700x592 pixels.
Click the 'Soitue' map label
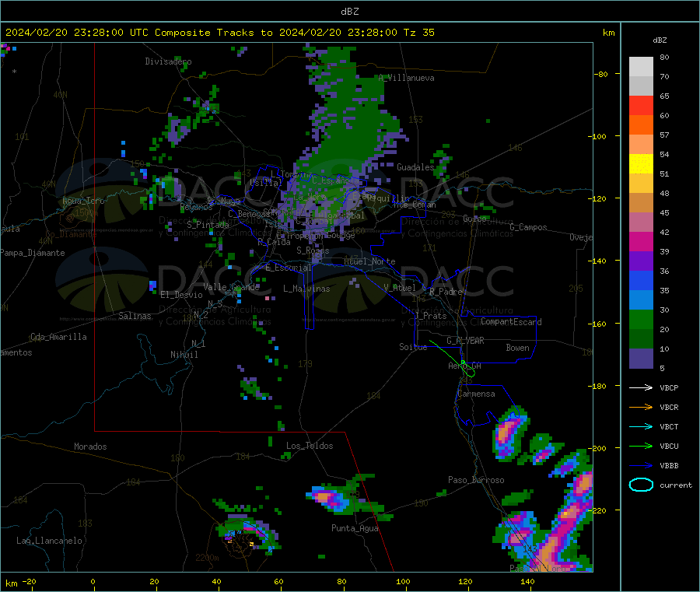pyautogui.click(x=413, y=347)
